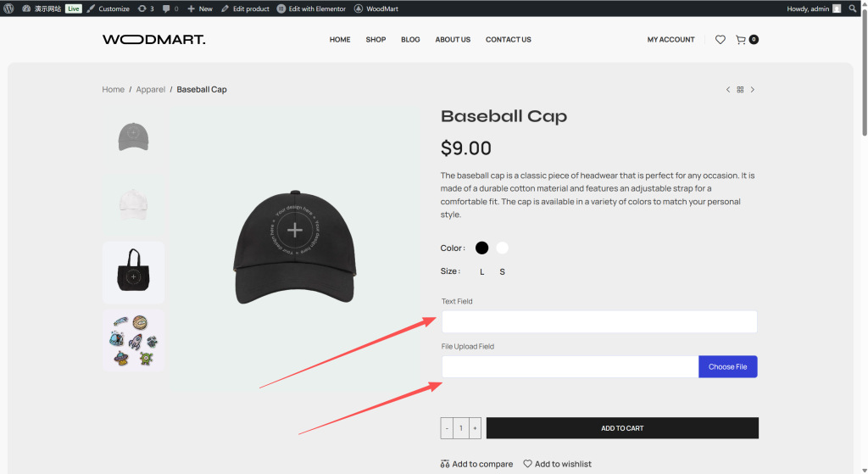
Task: Select size L option
Action: (482, 272)
